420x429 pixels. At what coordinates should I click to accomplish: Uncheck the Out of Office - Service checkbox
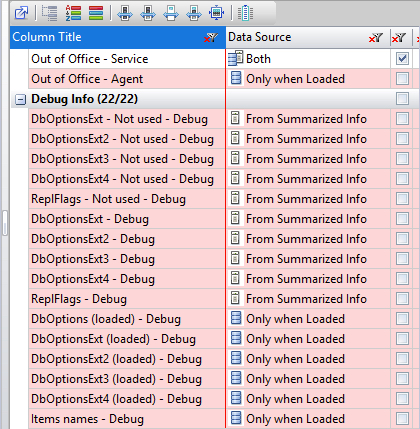402,59
